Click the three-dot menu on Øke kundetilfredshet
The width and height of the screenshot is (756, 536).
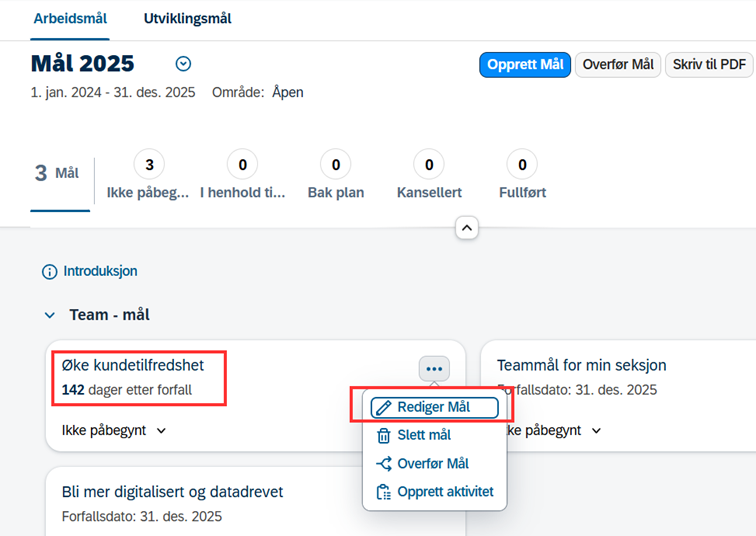434,369
